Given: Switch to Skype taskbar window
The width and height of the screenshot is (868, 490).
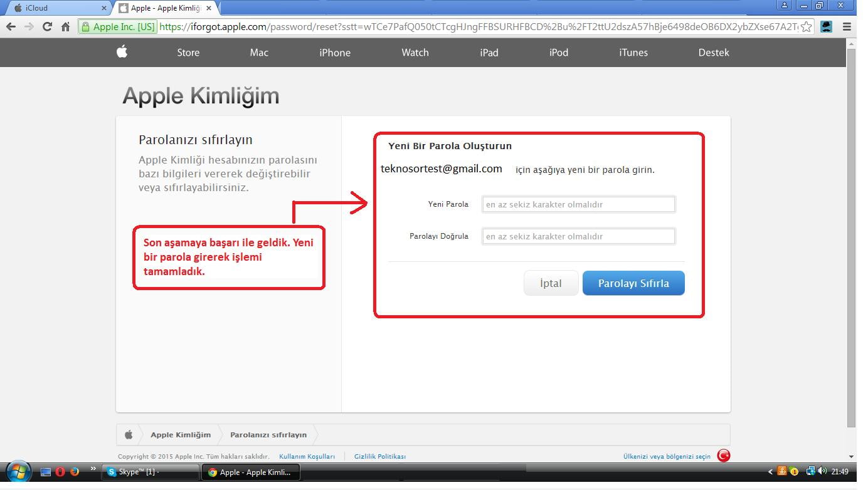Looking at the screenshot, I should click(151, 472).
